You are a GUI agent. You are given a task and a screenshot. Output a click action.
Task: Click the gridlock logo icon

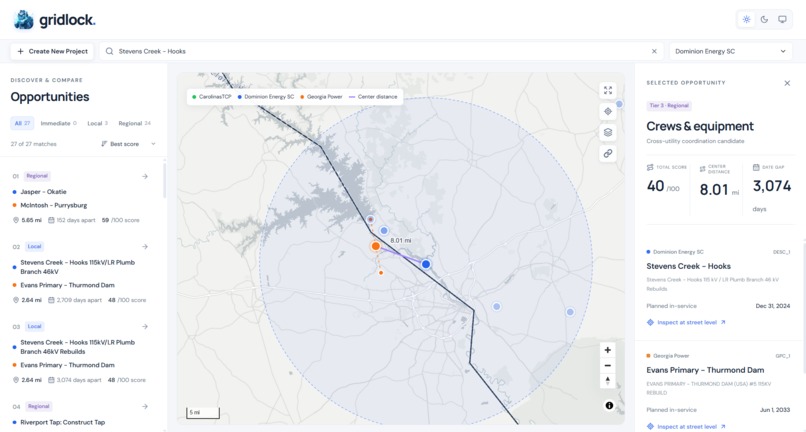click(x=24, y=20)
